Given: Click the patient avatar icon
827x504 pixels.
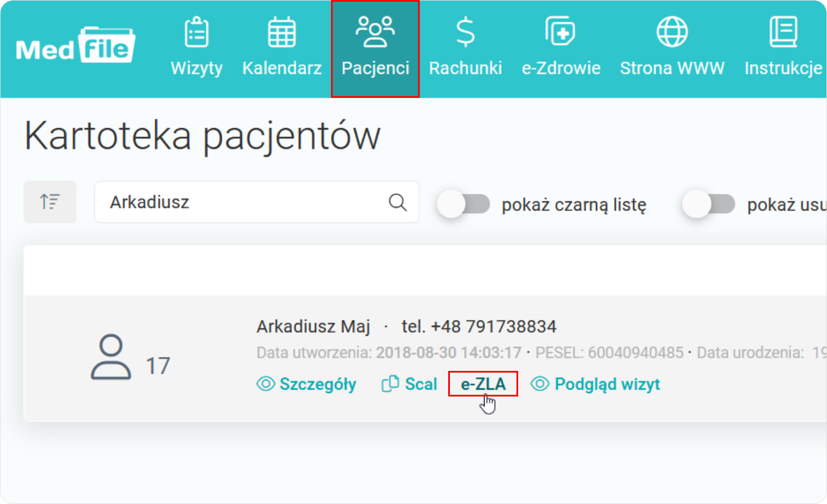Looking at the screenshot, I should 111,358.
